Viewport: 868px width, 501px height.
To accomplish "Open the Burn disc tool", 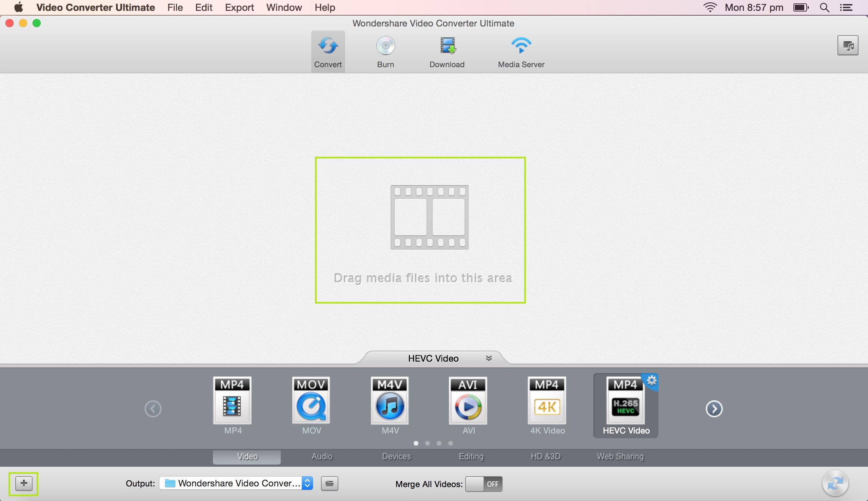I will pyautogui.click(x=385, y=52).
